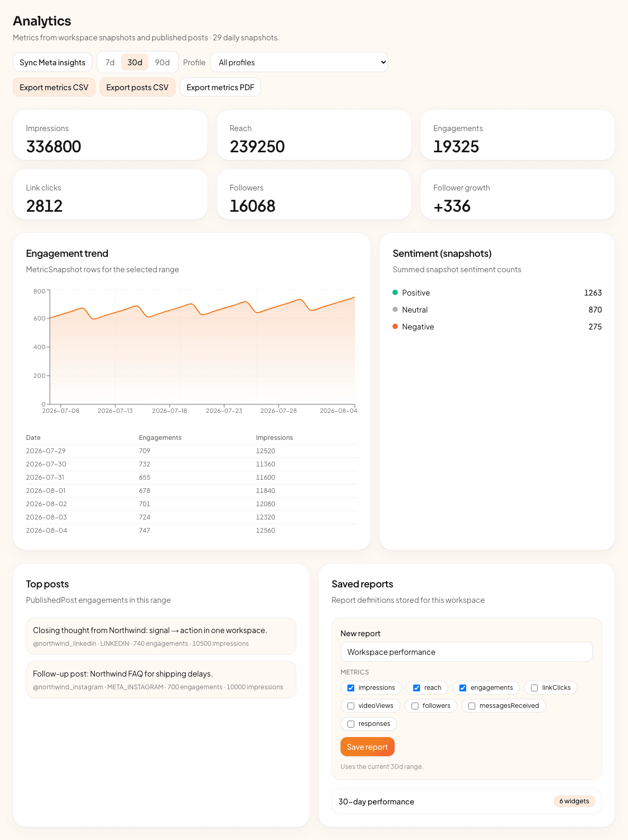Click the Engagements 19325 card
This screenshot has height=840, width=628.
[518, 135]
